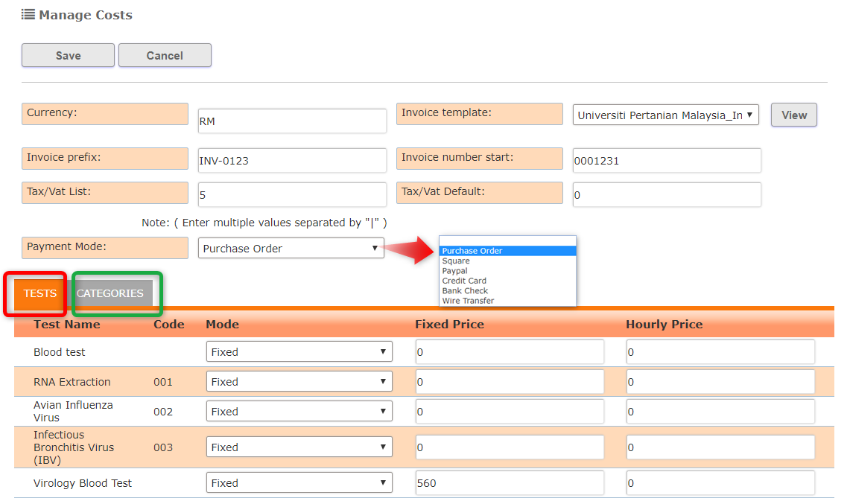Click Hourly Price field for Blood test

[x=720, y=351]
